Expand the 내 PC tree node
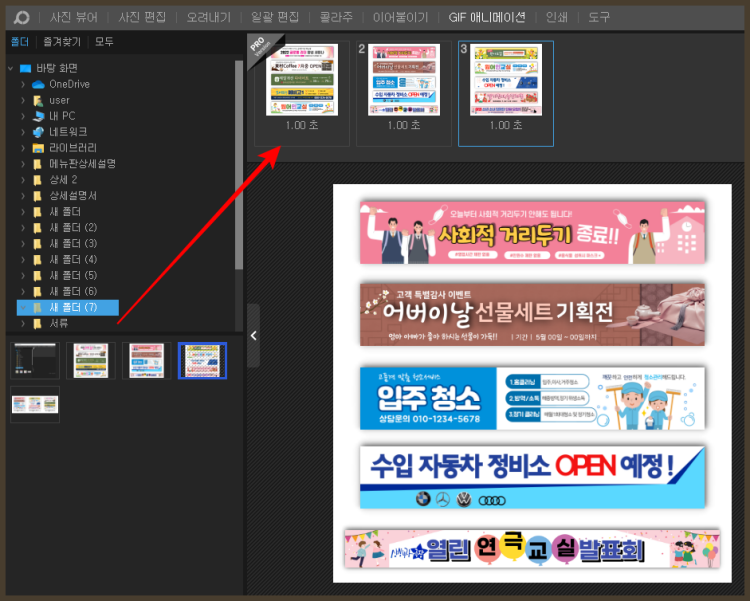750x601 pixels. (23, 116)
